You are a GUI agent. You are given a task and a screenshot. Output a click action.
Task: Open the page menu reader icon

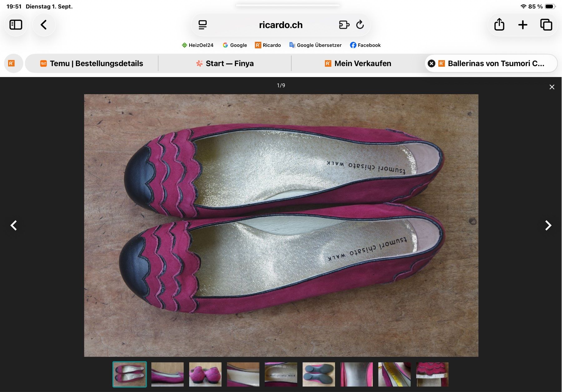[x=203, y=25]
